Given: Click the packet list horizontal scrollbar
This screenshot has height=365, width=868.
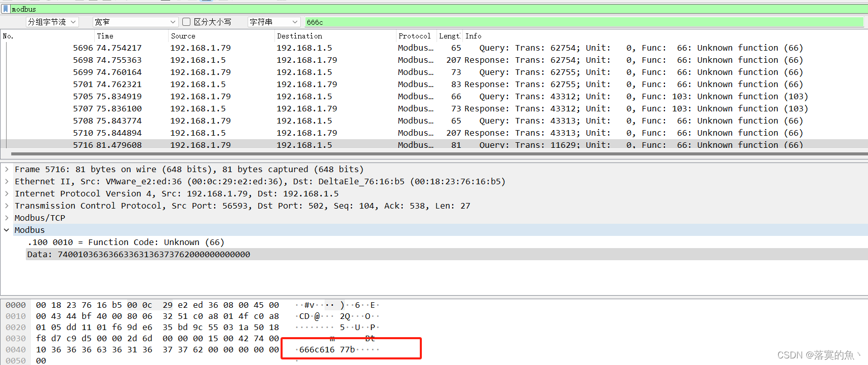Looking at the screenshot, I should click(x=438, y=154).
